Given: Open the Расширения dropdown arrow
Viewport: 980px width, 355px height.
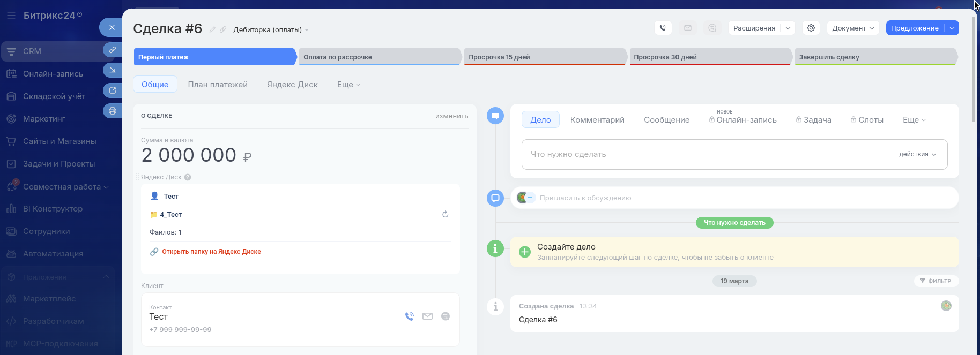Looking at the screenshot, I should pyautogui.click(x=788, y=28).
